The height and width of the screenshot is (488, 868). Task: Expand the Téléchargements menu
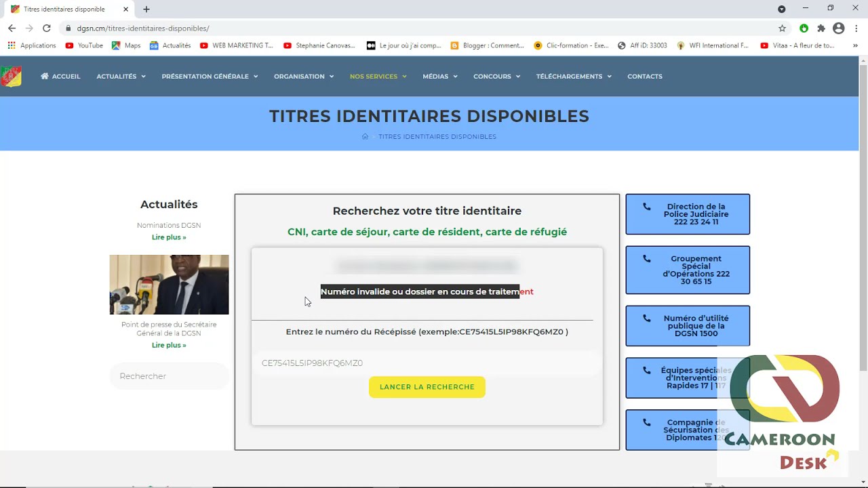pyautogui.click(x=574, y=77)
